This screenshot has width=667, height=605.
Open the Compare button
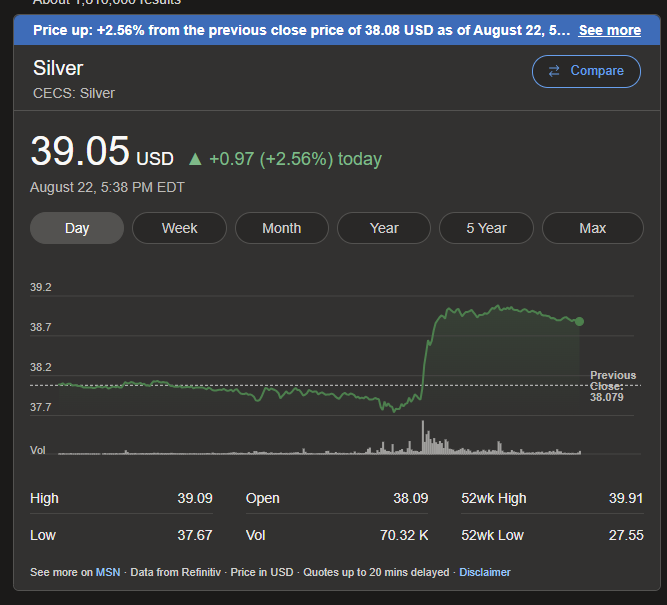tap(586, 71)
